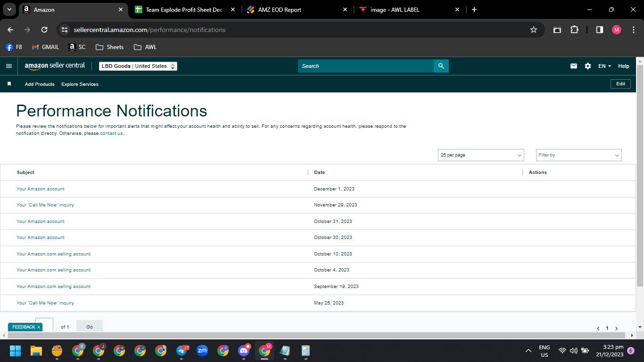Click Add Products menu item
The width and height of the screenshot is (644, 362).
[40, 84]
